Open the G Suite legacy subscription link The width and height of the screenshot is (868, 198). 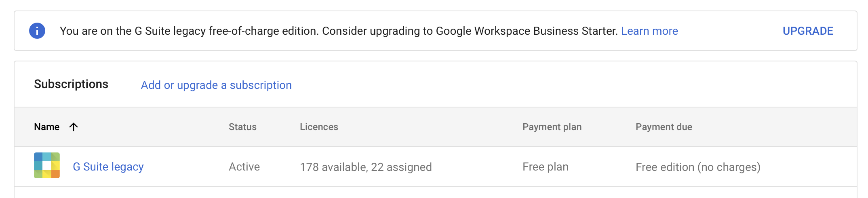coord(108,166)
